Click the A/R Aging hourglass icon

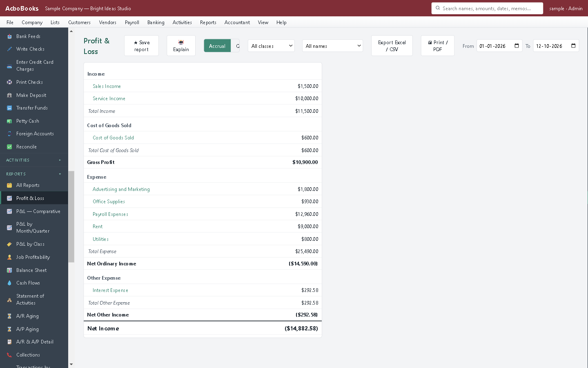(x=9, y=316)
